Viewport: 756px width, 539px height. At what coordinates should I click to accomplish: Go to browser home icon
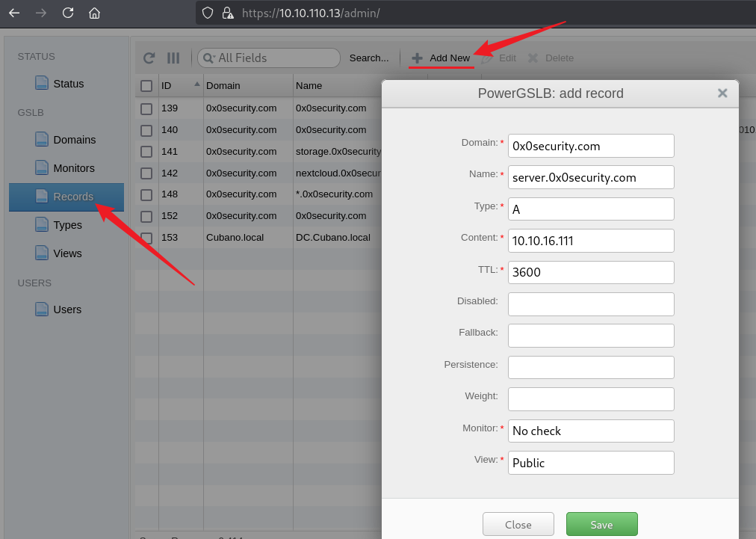(94, 13)
